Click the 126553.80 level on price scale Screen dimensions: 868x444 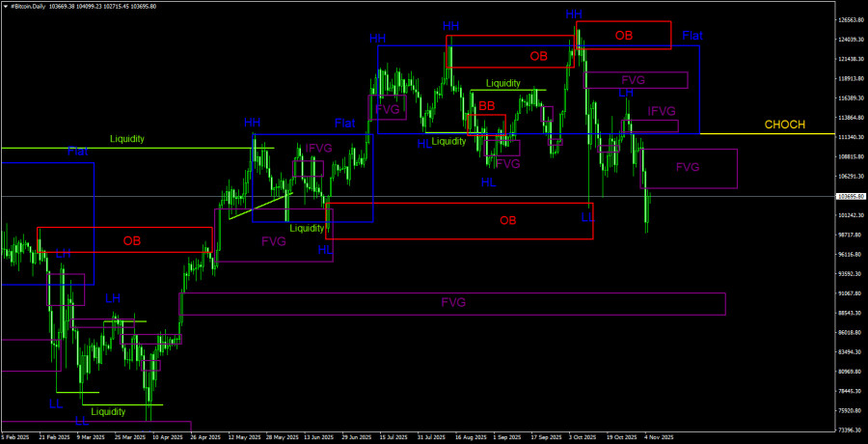pos(850,20)
